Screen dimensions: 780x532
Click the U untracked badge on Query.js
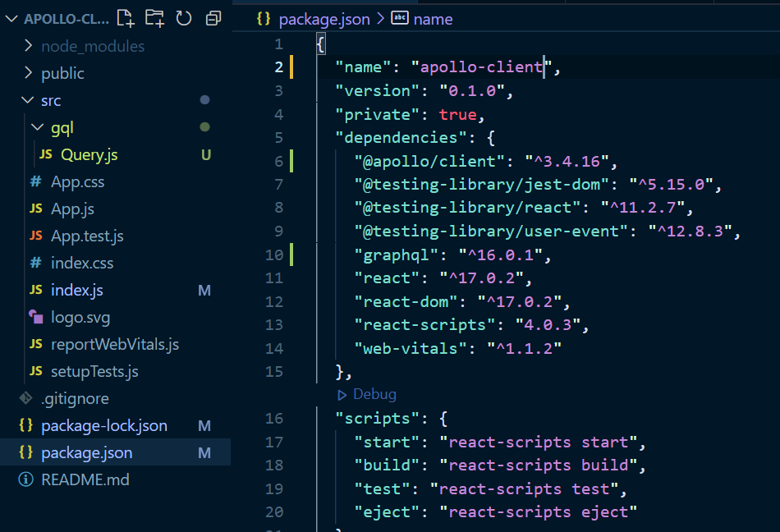pos(206,155)
